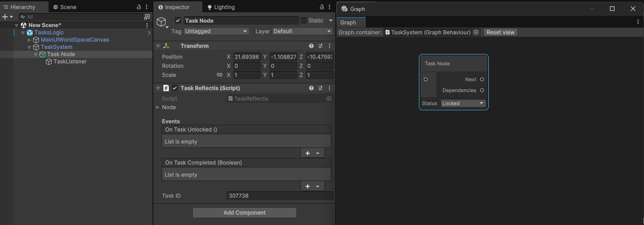
Task: Disable the Task Node active checkbox
Action: (178, 20)
